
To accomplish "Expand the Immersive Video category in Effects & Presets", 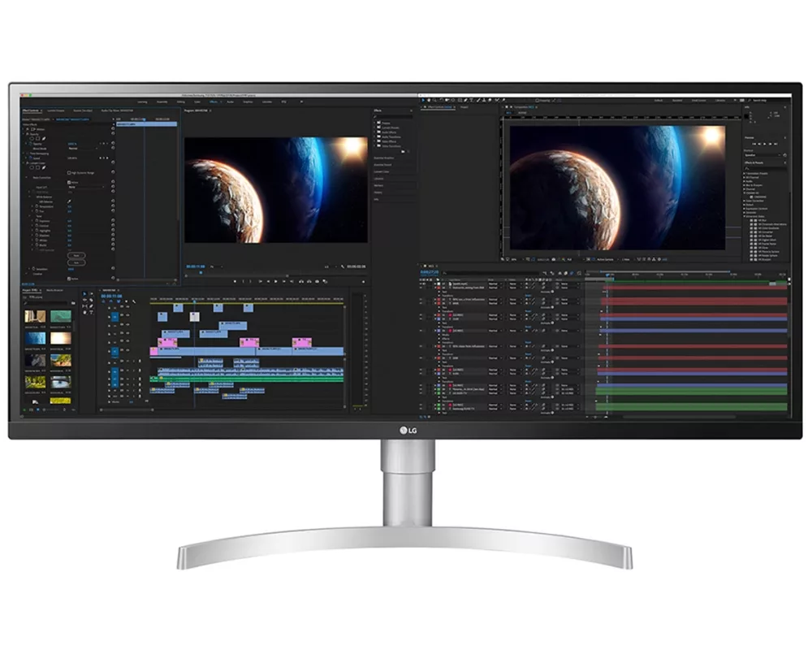I will pyautogui.click(x=746, y=215).
